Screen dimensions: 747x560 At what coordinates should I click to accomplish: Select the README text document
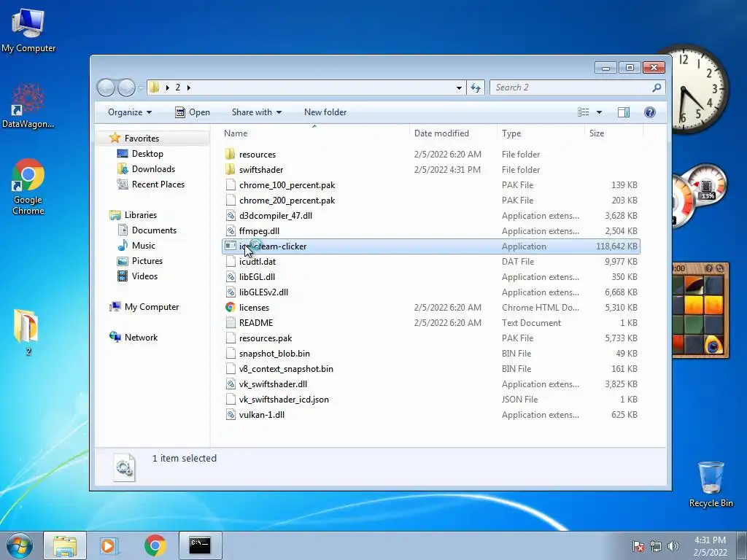tap(431, 323)
